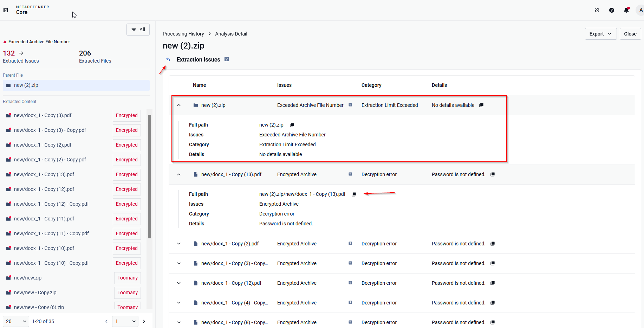This screenshot has width=644, height=328.
Task: Select new/new - Copy.zip in Extracted Content
Action: [35, 292]
